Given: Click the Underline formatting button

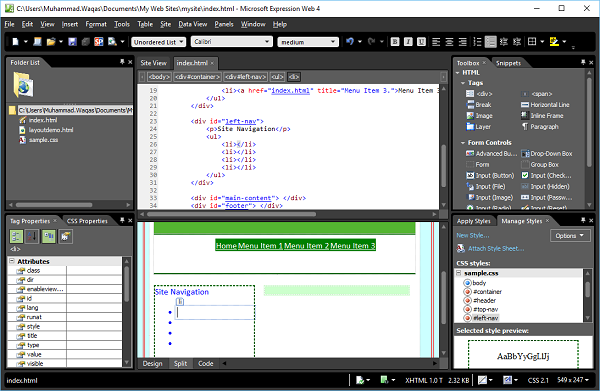Looking at the screenshot, I should [x=421, y=42].
